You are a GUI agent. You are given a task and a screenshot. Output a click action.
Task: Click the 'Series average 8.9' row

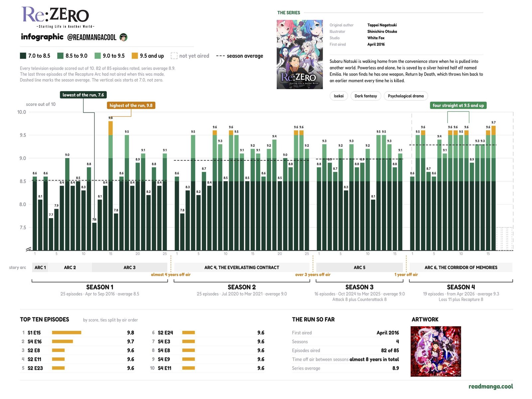(x=345, y=368)
